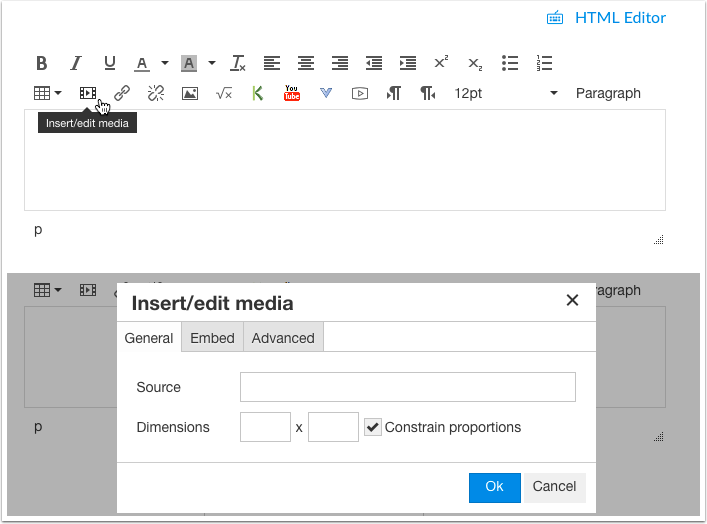The width and height of the screenshot is (707, 524).
Task: Switch to HTML Editor
Action: pos(606,18)
